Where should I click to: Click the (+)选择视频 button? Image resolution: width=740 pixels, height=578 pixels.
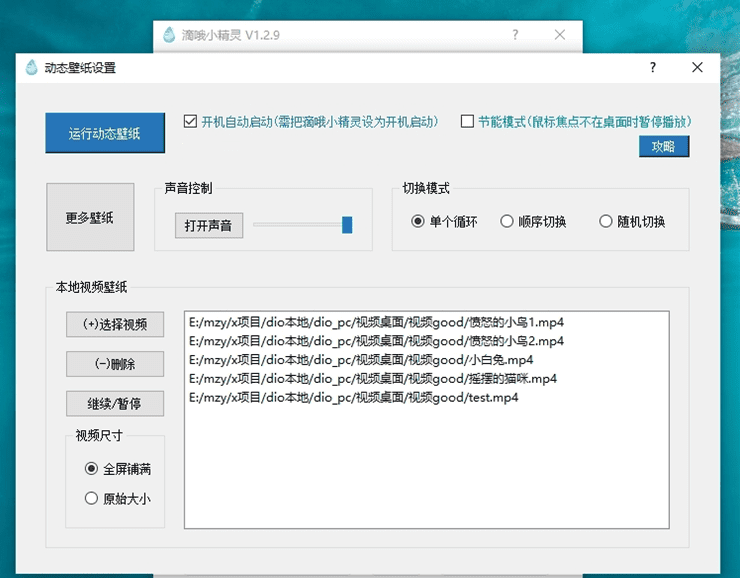pos(115,324)
